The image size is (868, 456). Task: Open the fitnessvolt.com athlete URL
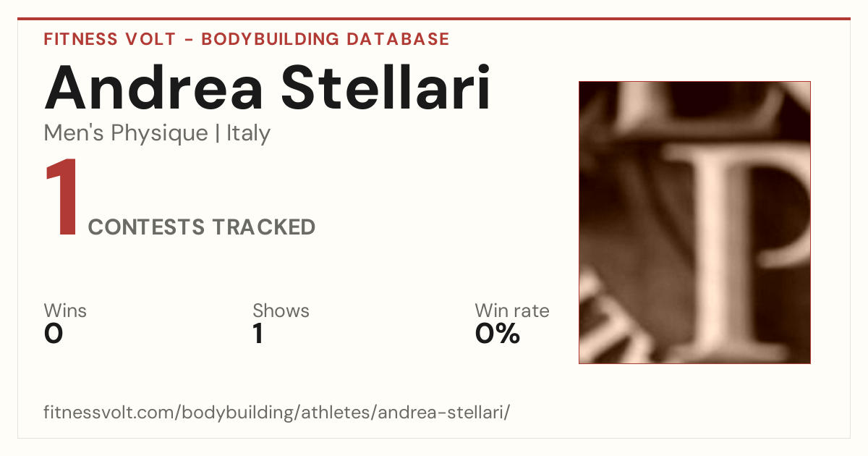tap(277, 413)
